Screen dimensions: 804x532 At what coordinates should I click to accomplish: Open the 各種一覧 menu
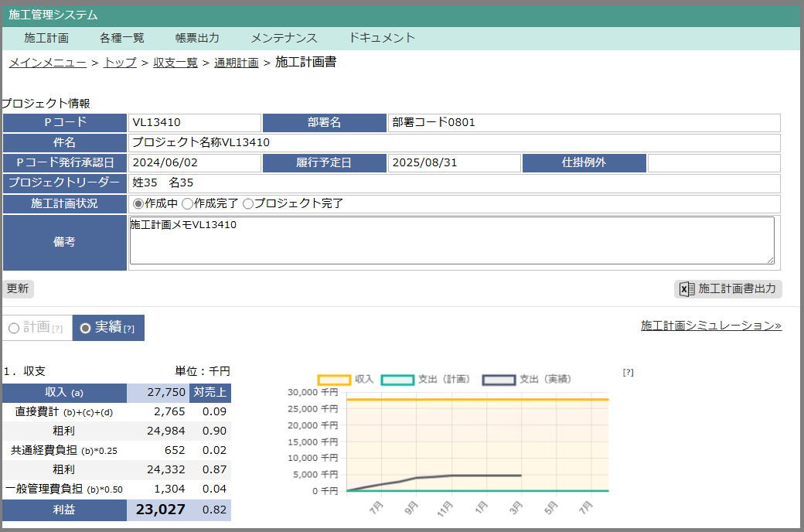(122, 38)
